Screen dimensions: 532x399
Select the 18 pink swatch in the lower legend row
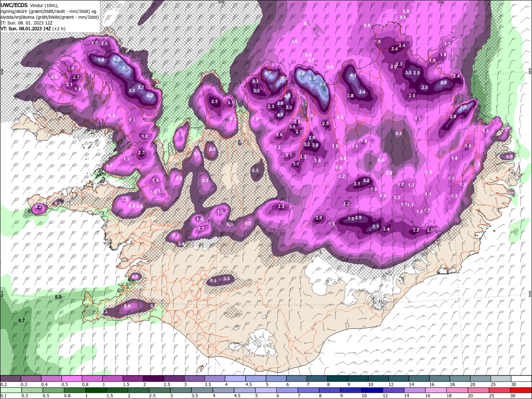[457, 390]
